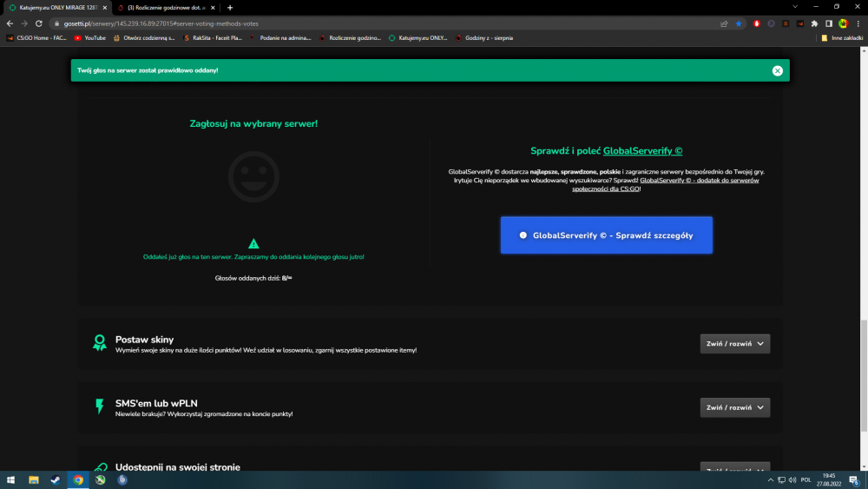868x489 pixels.
Task: Open the Xbox-style green taskbar app
Action: coord(100,479)
